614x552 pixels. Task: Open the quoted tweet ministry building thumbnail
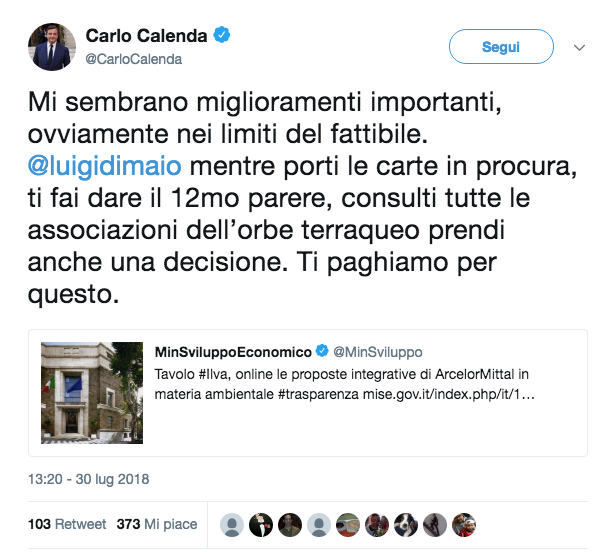pyautogui.click(x=92, y=393)
